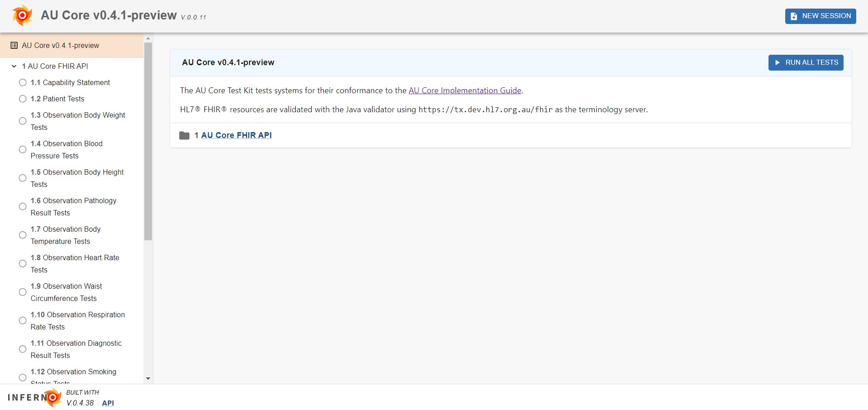This screenshot has width=868, height=410.
Task: Open 1.11 Observation Diagnostic Result Tests
Action: (x=76, y=349)
